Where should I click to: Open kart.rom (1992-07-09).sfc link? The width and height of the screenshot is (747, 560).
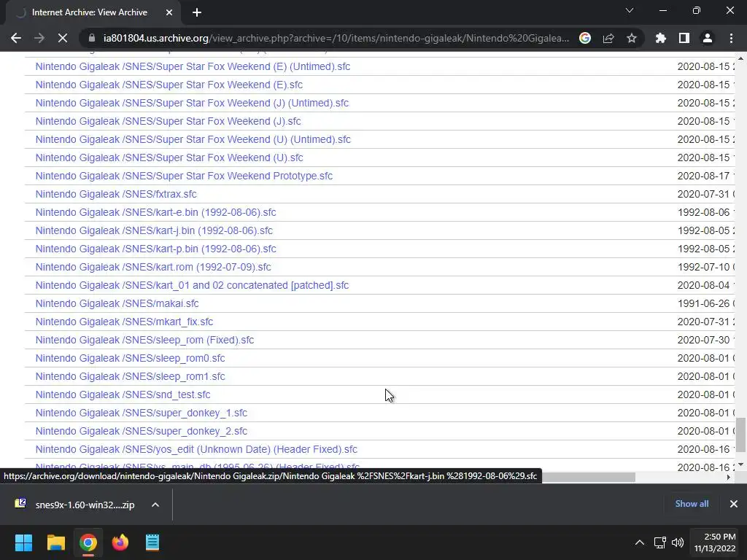tap(153, 267)
